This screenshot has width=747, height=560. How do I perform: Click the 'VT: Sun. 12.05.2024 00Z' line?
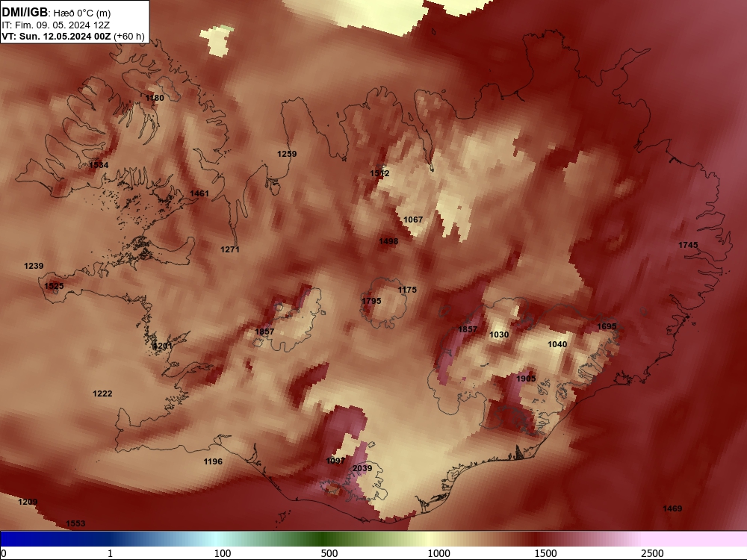56,37
